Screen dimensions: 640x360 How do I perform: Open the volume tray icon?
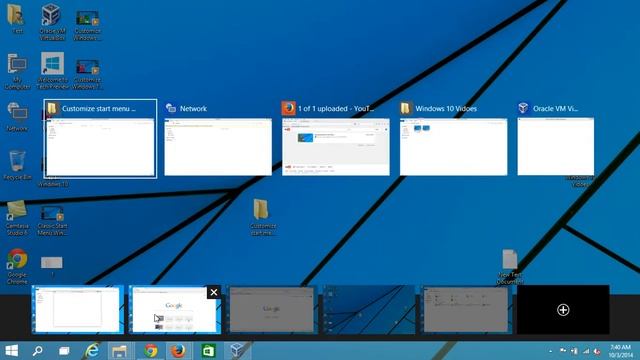click(597, 351)
